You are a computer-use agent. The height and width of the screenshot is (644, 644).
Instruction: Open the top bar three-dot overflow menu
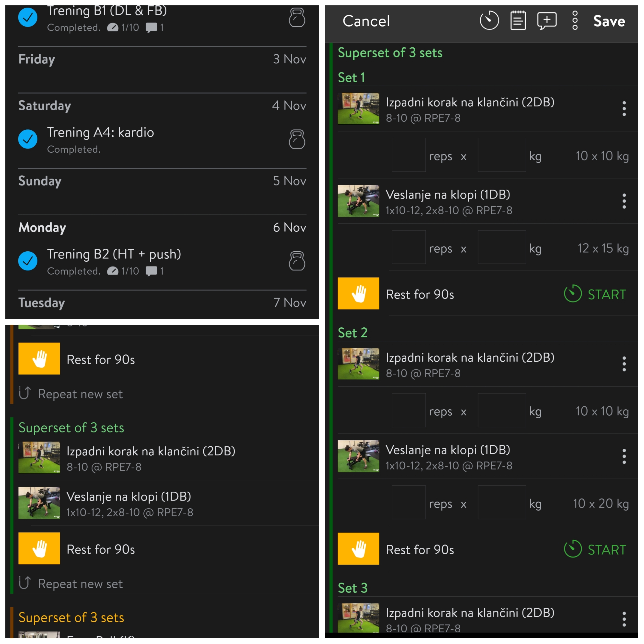pos(575,21)
